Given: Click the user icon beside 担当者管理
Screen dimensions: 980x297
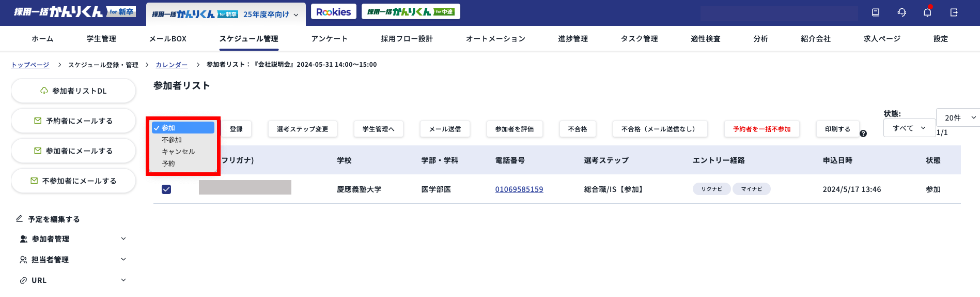Looking at the screenshot, I should (23, 260).
